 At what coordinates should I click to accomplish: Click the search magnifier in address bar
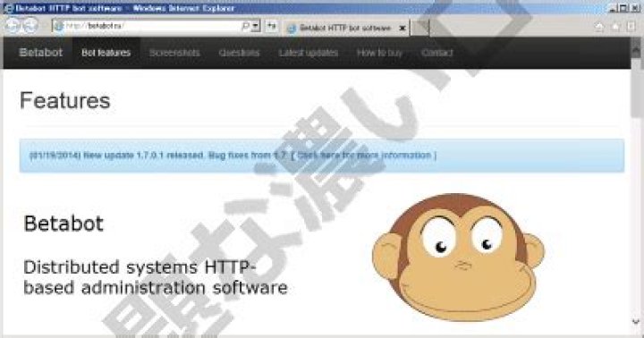(246, 26)
